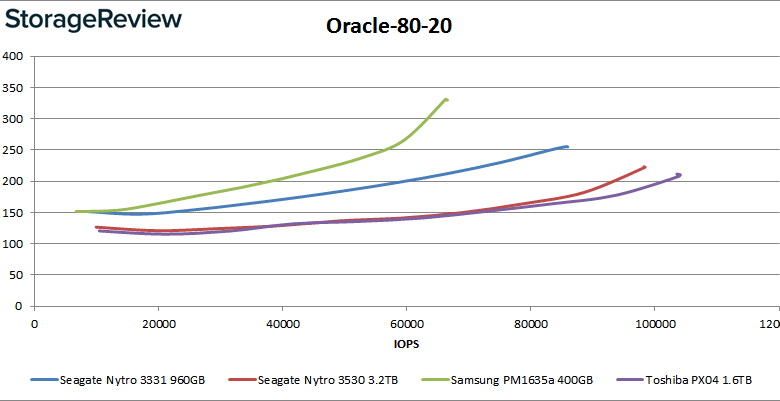
Task: Click the red legend line swatch
Action: pyautogui.click(x=243, y=380)
